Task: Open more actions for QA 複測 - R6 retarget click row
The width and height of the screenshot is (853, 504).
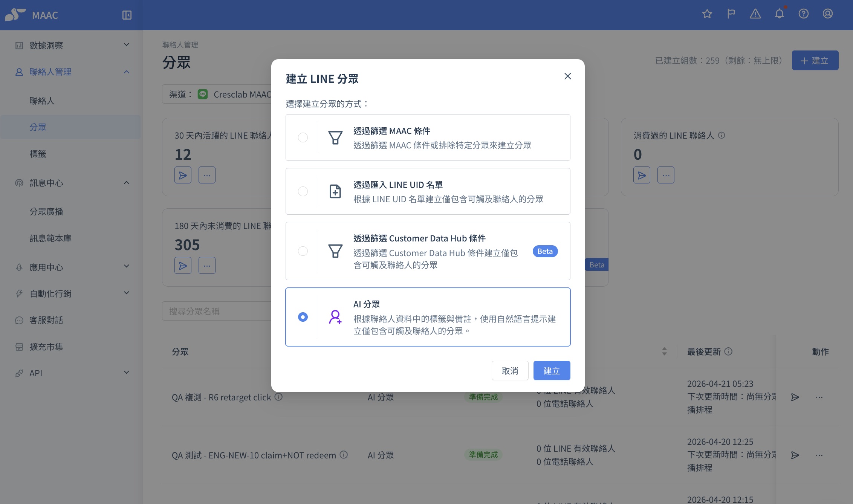Action: pos(819,397)
